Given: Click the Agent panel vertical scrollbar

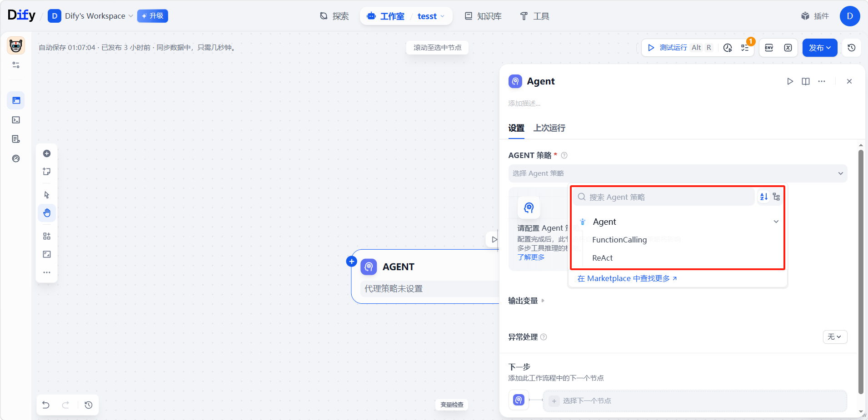Looking at the screenshot, I should 861,272.
